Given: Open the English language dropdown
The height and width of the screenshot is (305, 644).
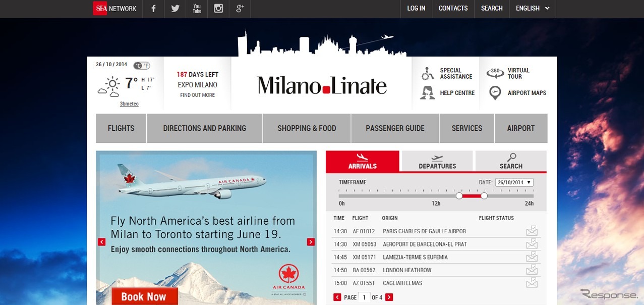Looking at the screenshot, I should (533, 9).
